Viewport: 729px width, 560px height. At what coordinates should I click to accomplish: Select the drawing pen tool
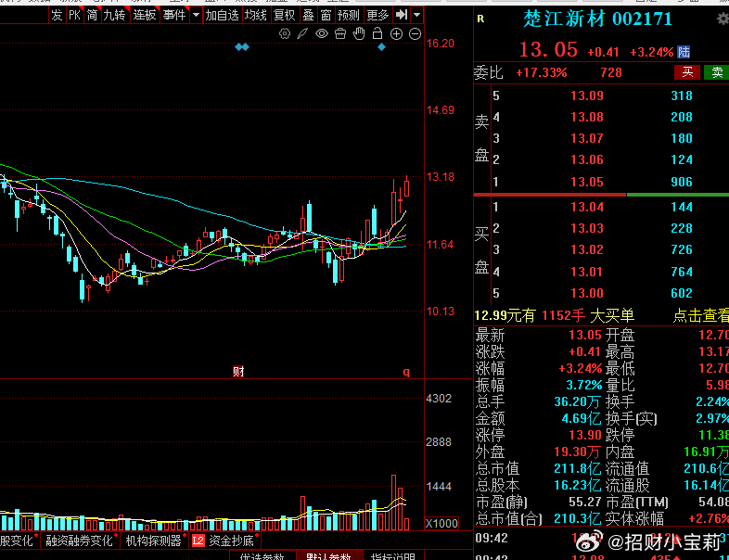[302, 33]
